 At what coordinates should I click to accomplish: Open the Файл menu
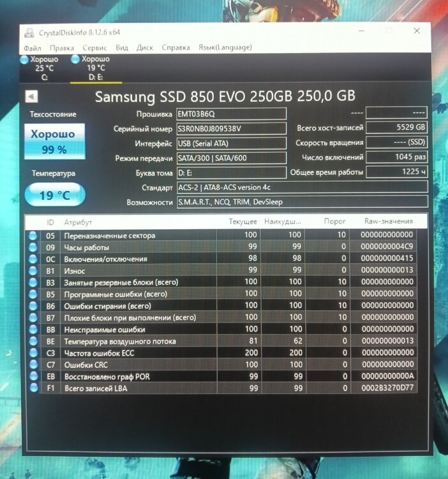(x=33, y=48)
